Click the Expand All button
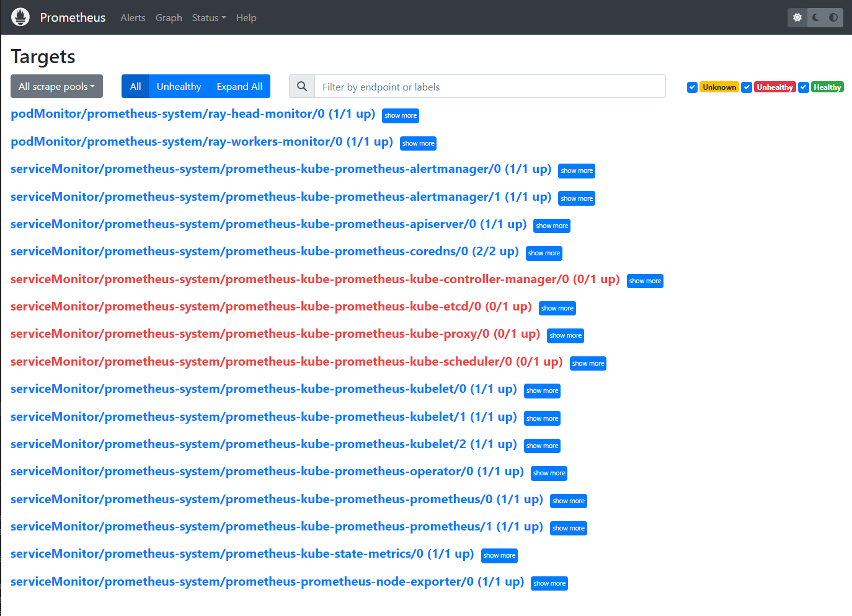852x616 pixels. point(239,86)
